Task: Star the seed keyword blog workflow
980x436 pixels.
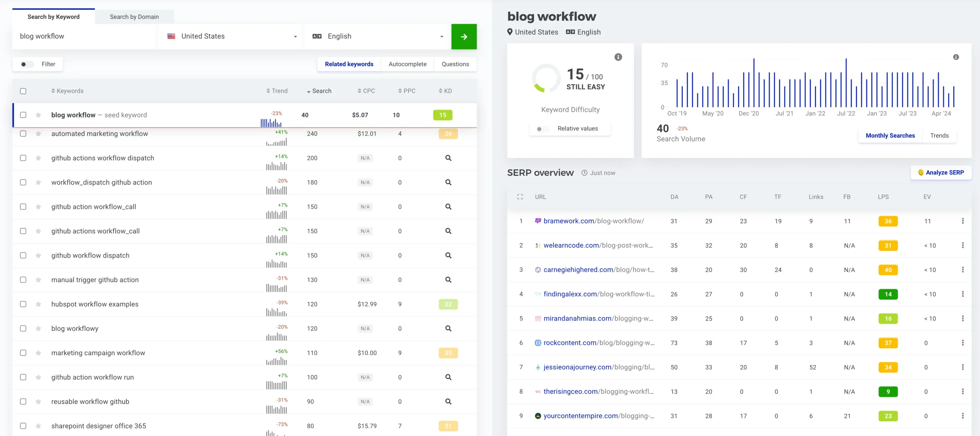Action: 38,115
